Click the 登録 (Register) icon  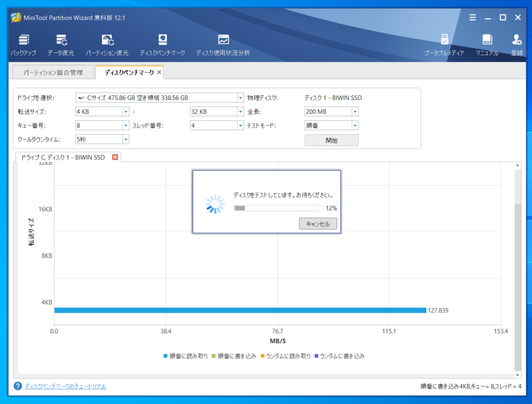click(x=517, y=44)
